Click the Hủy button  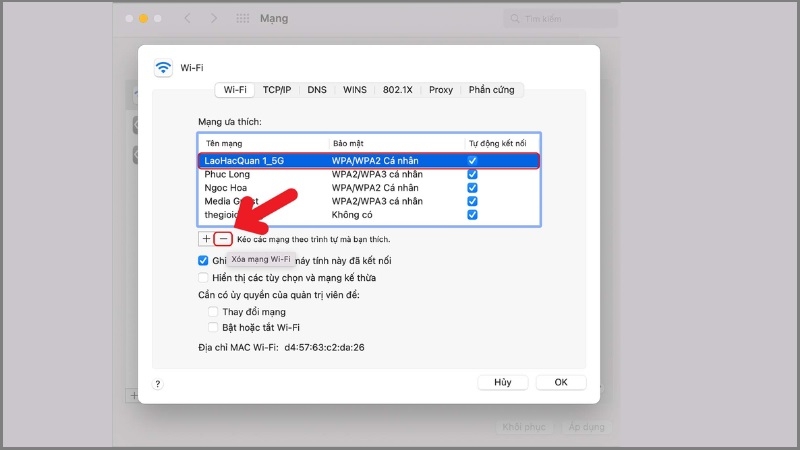pos(503,382)
